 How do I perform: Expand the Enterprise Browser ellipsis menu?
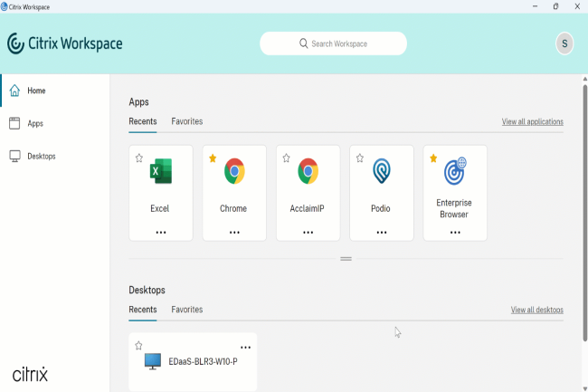click(x=455, y=232)
